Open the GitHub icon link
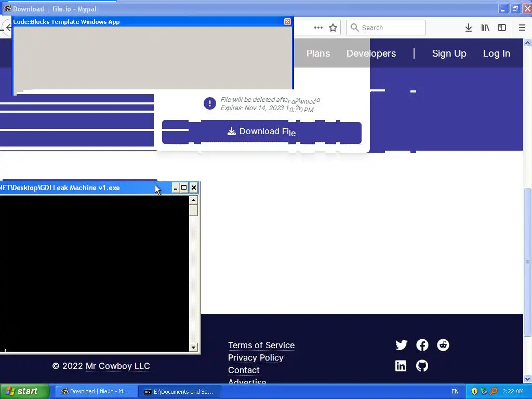This screenshot has width=532, height=399. 422,366
